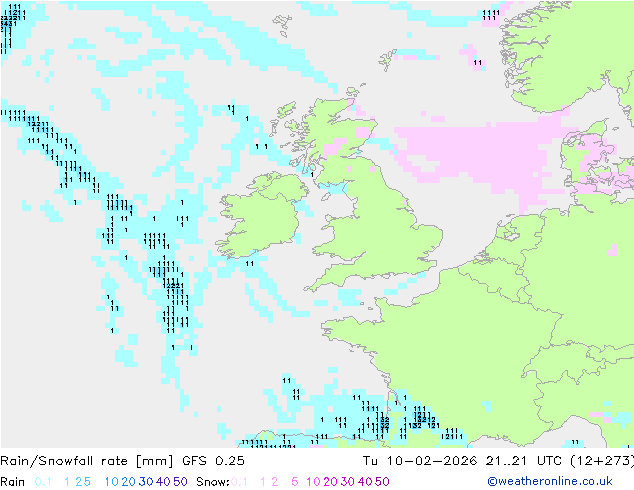Screen dimensions: 634x490
Task: Pick the 40 value in the Rain legend
Action: pyautogui.click(x=163, y=482)
